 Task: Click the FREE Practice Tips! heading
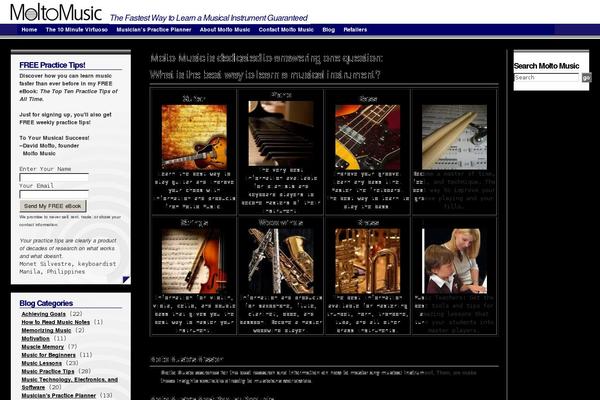52,65
